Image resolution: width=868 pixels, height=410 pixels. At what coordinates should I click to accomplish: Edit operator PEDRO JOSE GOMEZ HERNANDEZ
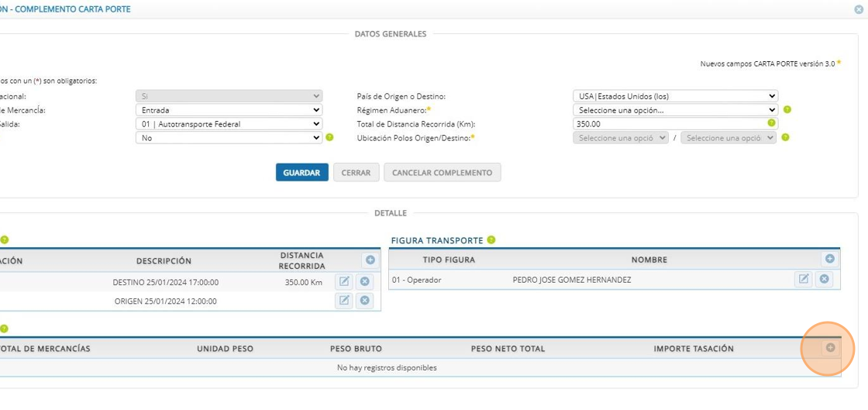click(x=803, y=280)
